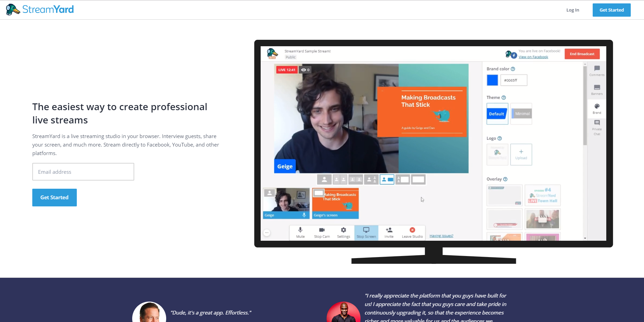Open the Comments side tab
This screenshot has height=322, width=644.
click(x=597, y=71)
